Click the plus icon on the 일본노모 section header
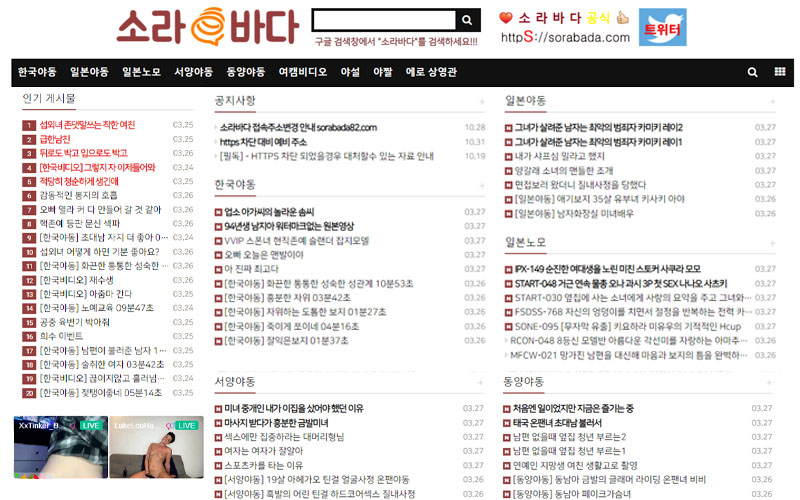This screenshot has width=800, height=500. point(771,244)
